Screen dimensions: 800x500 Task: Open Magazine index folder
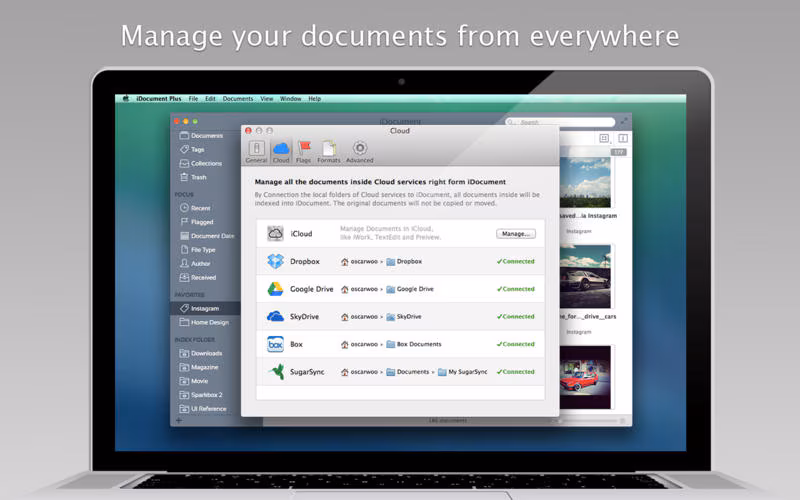(199, 367)
